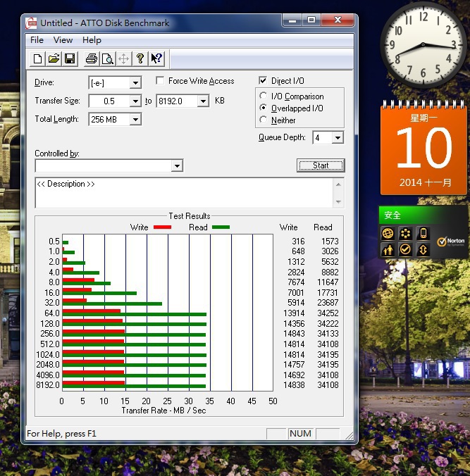Maximize the ATTO Disk Benchmark window

pyautogui.click(x=311, y=20)
